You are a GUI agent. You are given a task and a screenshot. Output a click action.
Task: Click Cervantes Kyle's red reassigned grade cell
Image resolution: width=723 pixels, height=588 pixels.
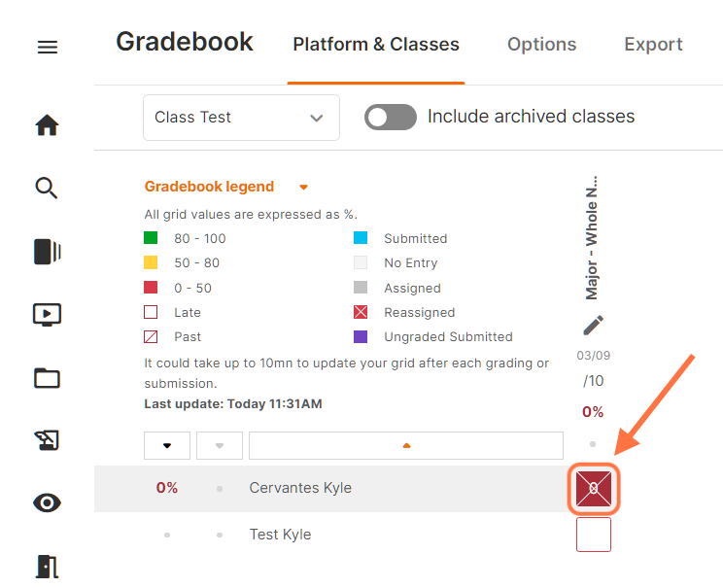(593, 488)
